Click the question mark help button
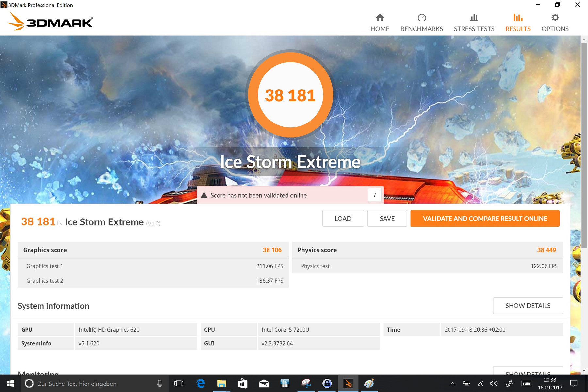The height and width of the screenshot is (392, 588). tap(374, 195)
